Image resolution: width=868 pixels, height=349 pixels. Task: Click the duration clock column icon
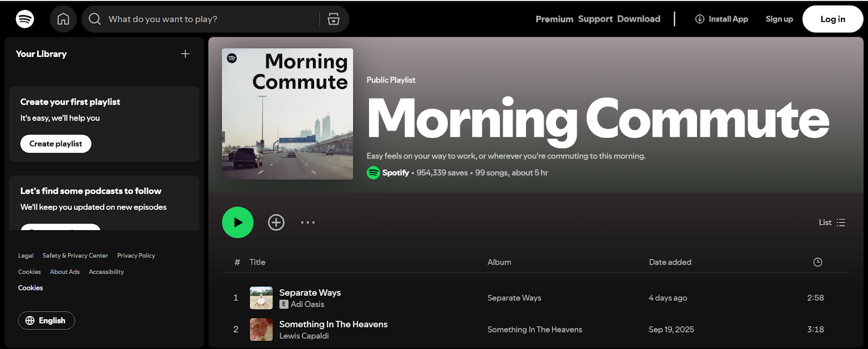tap(818, 262)
